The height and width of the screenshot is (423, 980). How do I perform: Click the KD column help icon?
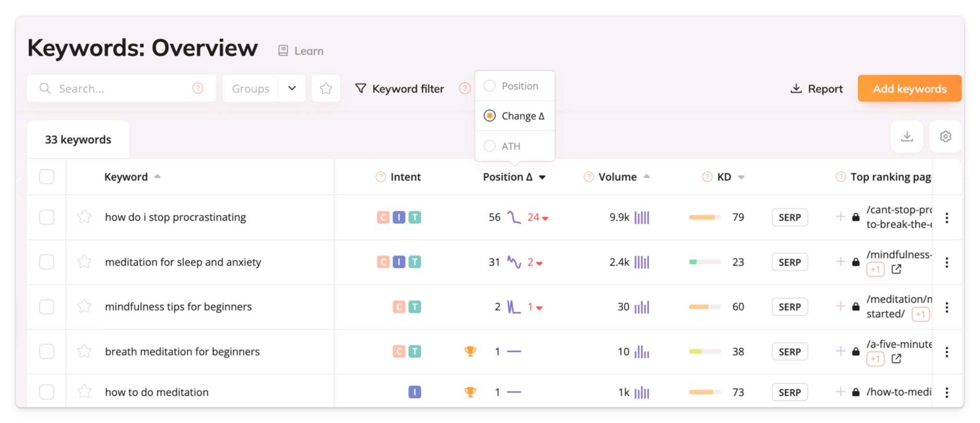(x=707, y=177)
